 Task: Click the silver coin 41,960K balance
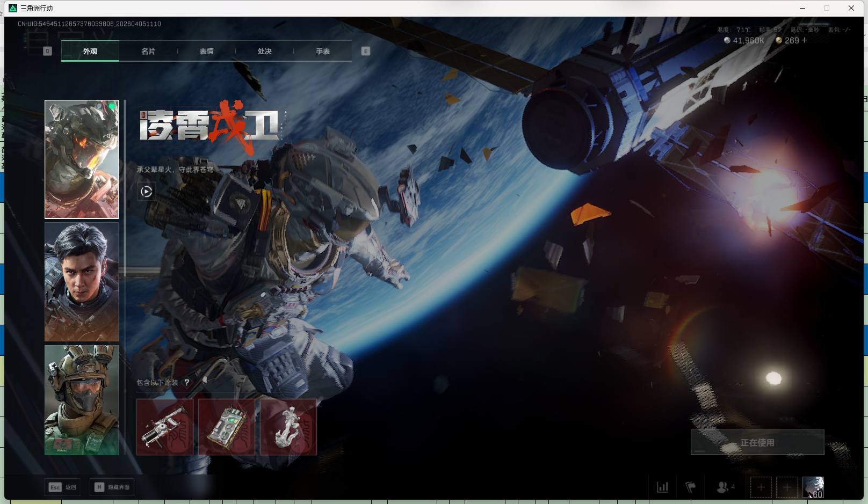click(x=744, y=40)
